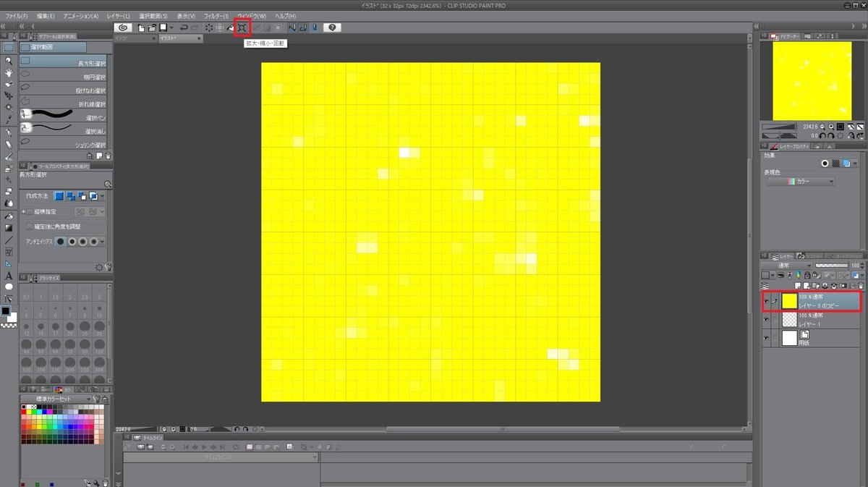Select the Pen tool in tool palette
The width and height of the screenshot is (868, 487).
pos(9,132)
